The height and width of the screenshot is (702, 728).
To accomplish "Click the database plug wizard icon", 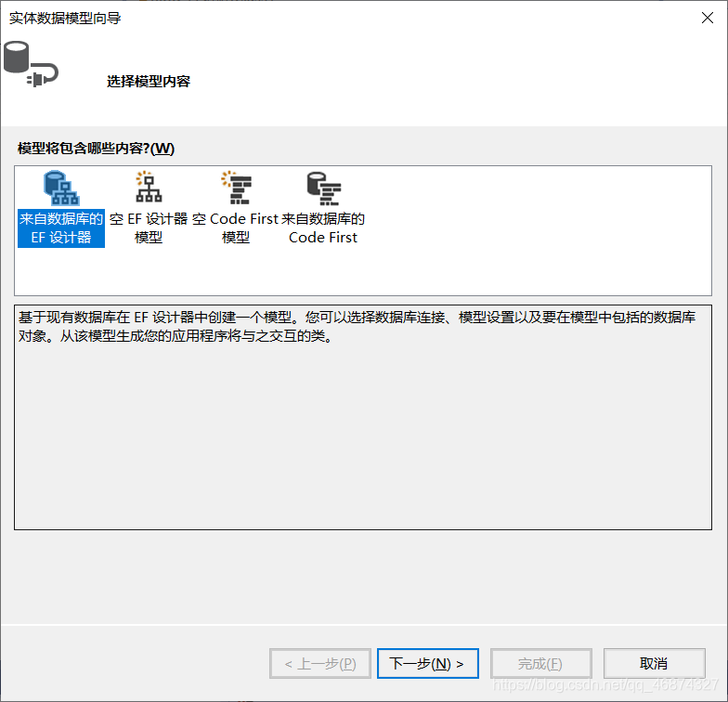I will click(x=31, y=64).
